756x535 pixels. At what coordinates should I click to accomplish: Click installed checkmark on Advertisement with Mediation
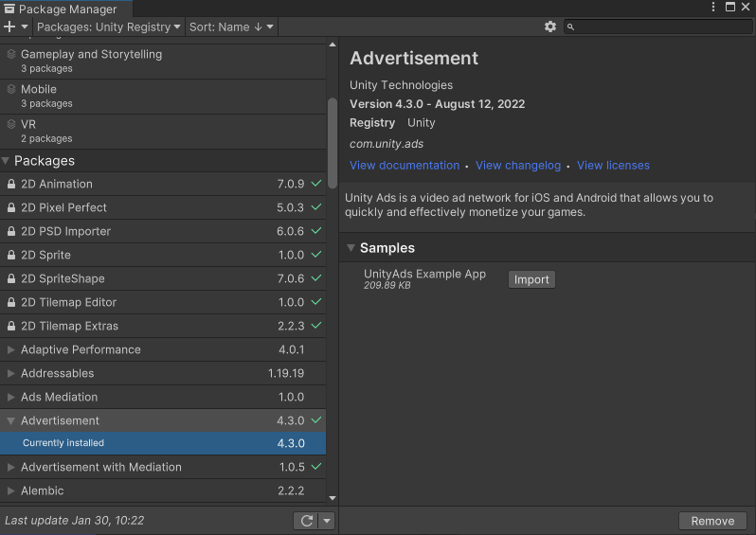pos(316,467)
